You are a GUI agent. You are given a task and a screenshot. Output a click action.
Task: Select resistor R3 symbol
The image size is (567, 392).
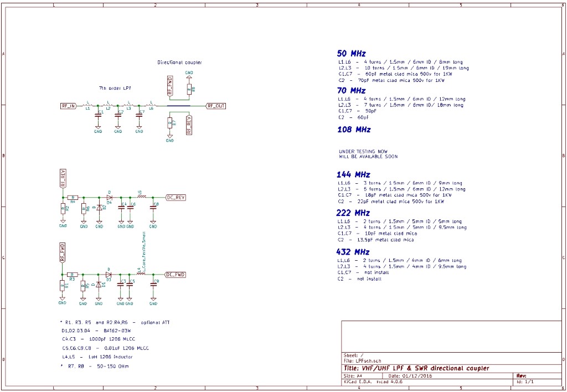73,275
